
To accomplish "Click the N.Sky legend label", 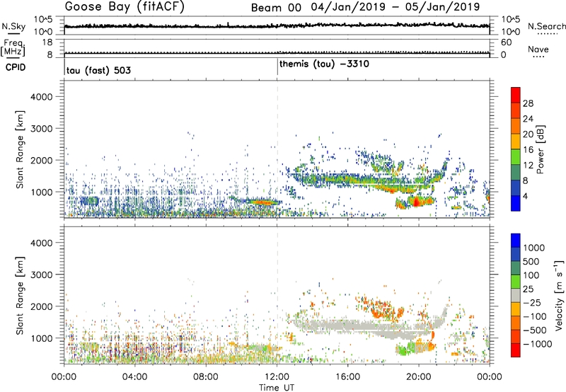I will pyautogui.click(x=13, y=26).
